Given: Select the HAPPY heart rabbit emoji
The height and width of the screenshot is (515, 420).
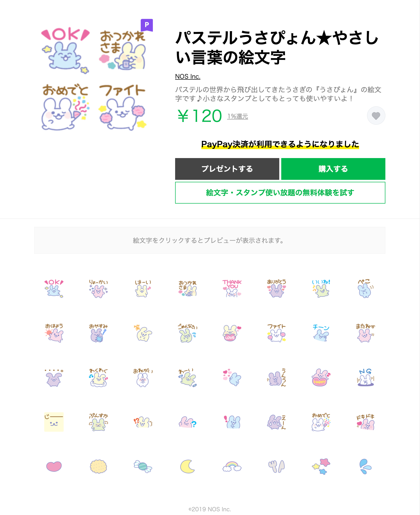Looking at the screenshot, I should [321, 377].
